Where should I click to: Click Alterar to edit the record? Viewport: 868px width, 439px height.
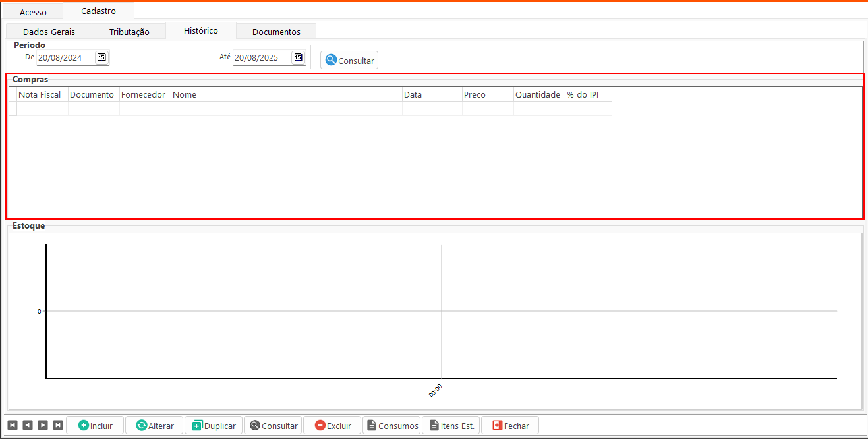[x=154, y=426]
